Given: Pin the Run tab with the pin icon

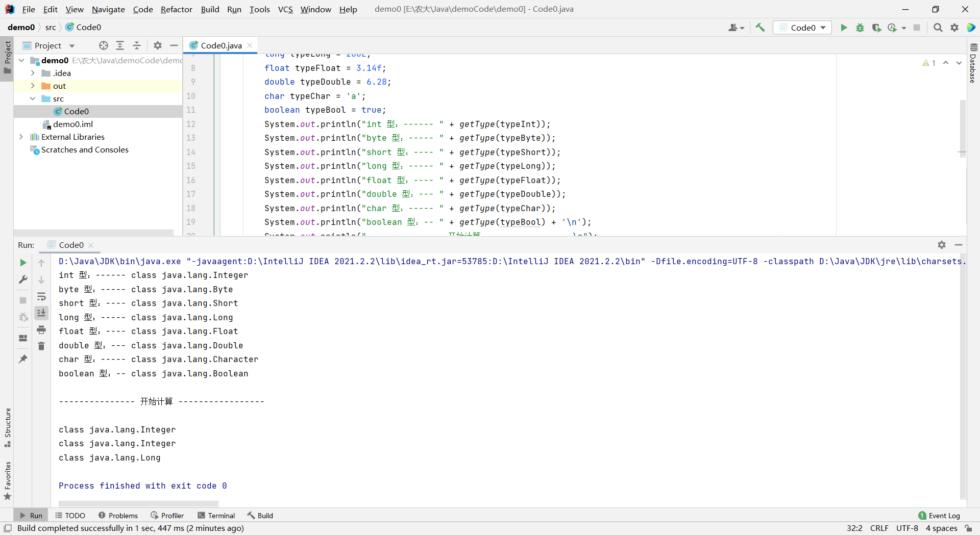Looking at the screenshot, I should (23, 359).
